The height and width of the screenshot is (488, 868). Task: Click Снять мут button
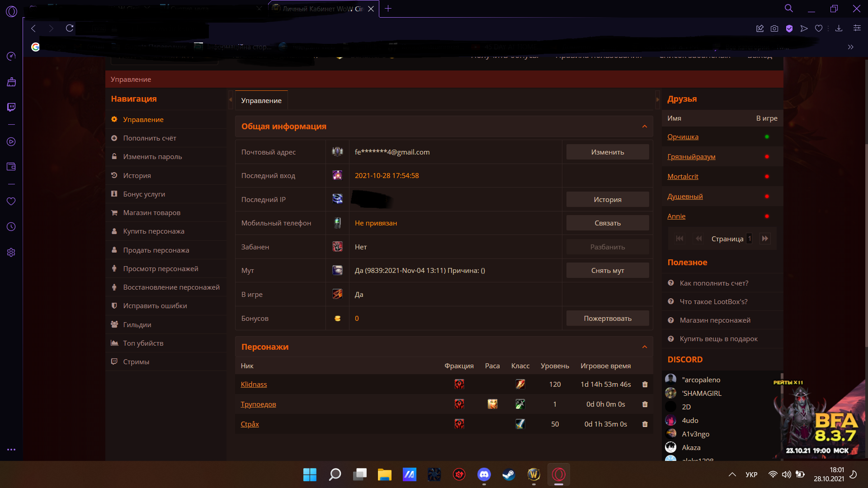tap(607, 271)
